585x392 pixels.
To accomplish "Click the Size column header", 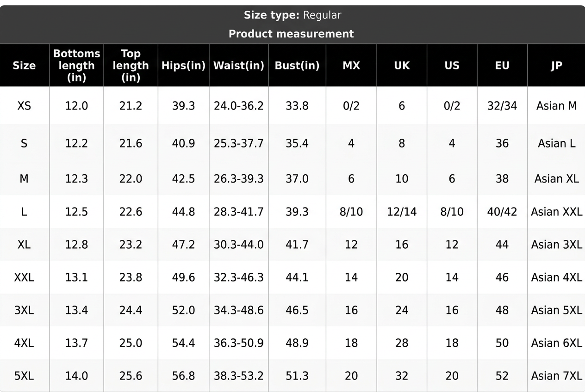I will (24, 66).
